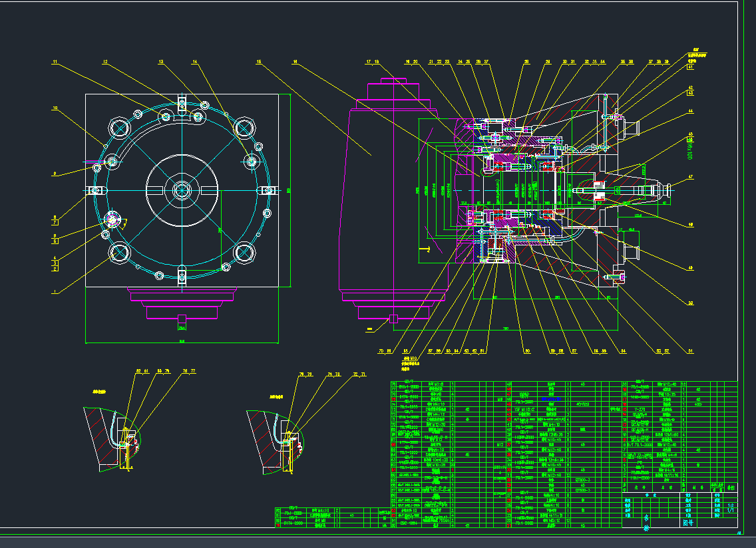Select bottom-left large bolt hole in front view
Image resolution: width=756 pixels, height=548 pixels.
click(x=120, y=253)
